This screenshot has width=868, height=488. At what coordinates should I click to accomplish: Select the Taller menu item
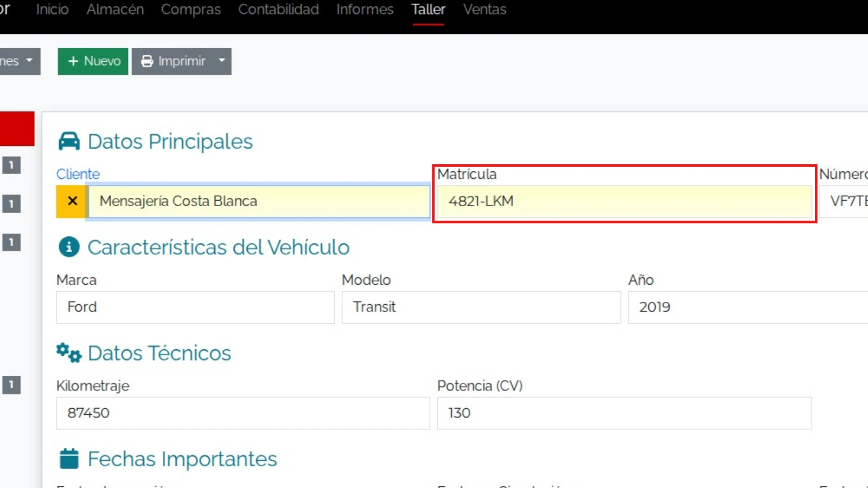[x=428, y=10]
